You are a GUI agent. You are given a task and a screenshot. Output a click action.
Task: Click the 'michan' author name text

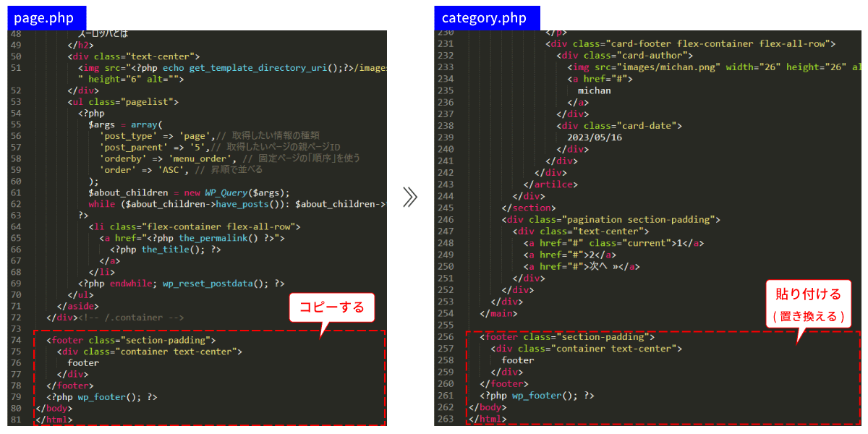pos(595,90)
